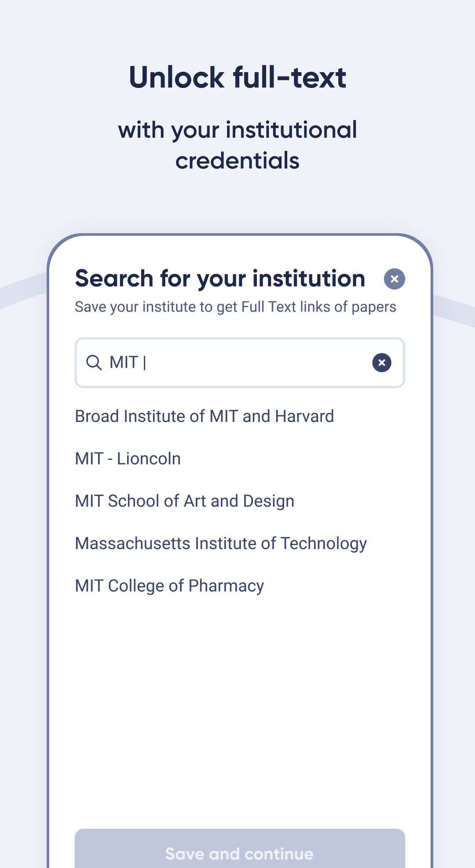
Task: Click the Save your institute description text
Action: click(235, 307)
